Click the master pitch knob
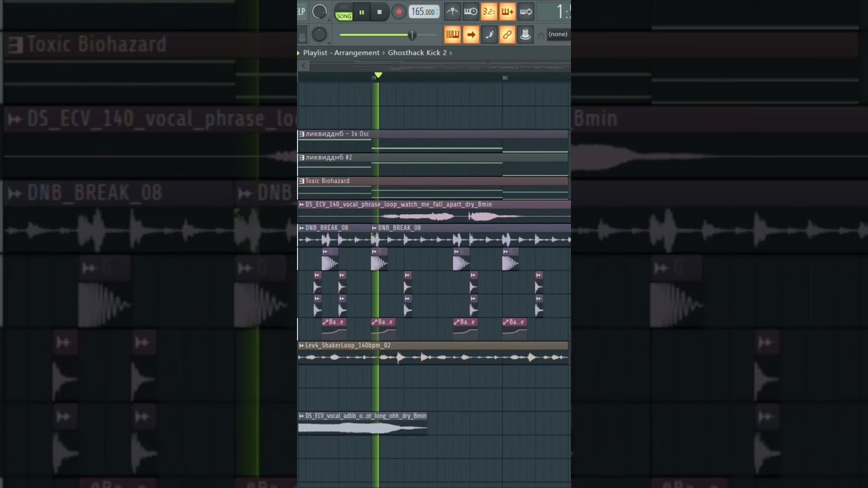This screenshot has width=868, height=488. pyautogui.click(x=319, y=35)
